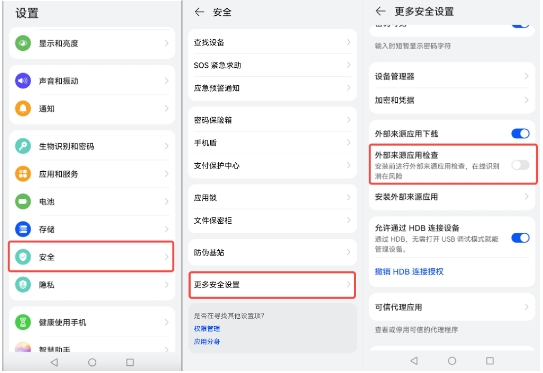The width and height of the screenshot is (543, 373).
Task: Tap the 'Looking for other settings' (是否在寻找其他设置项?) text
Action: [x=229, y=316]
